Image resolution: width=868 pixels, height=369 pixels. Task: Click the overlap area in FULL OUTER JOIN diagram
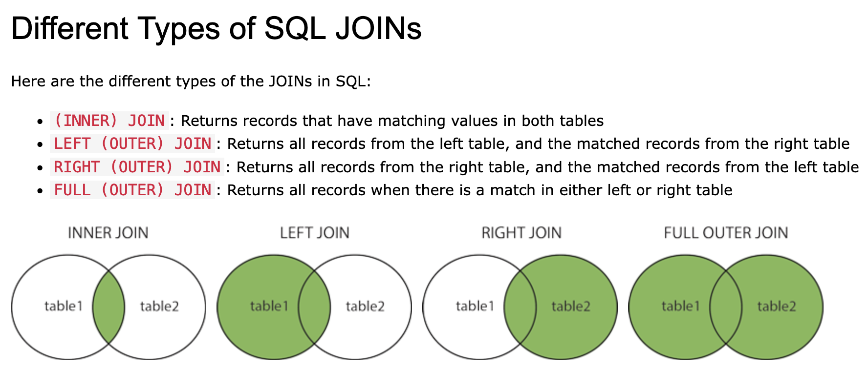726,307
